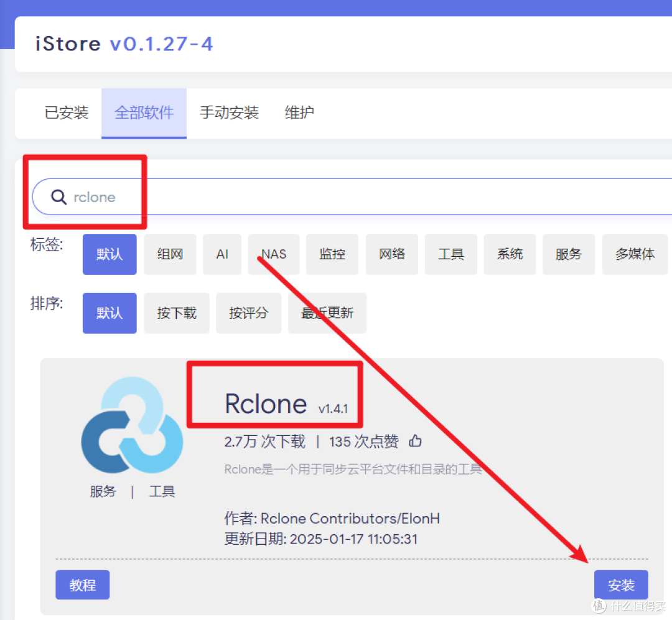
Task: Sort by 最近更新
Action: (x=327, y=313)
